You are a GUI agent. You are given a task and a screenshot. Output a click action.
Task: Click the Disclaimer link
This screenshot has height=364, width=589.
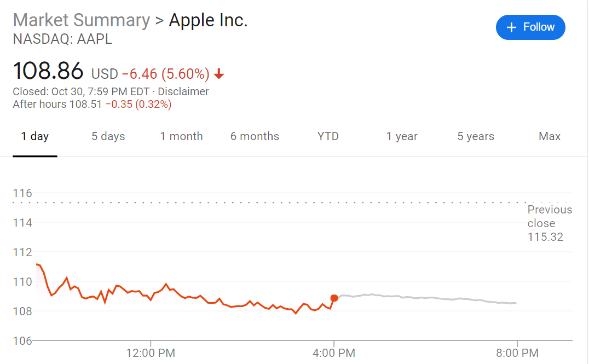[183, 91]
